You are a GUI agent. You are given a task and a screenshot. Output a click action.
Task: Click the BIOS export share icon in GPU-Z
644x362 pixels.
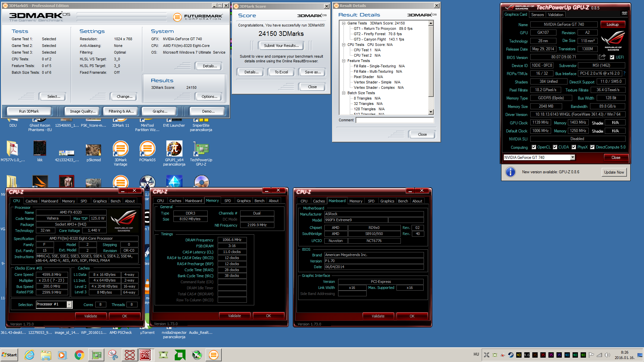(602, 57)
